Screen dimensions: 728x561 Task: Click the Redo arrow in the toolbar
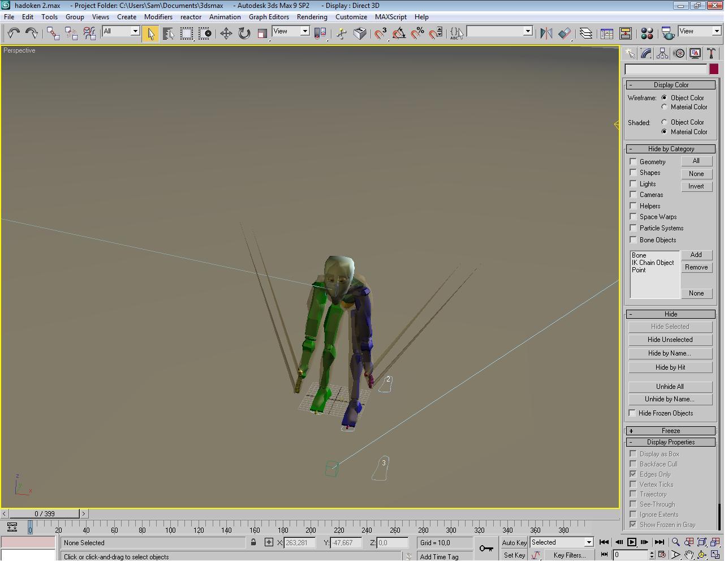click(32, 33)
